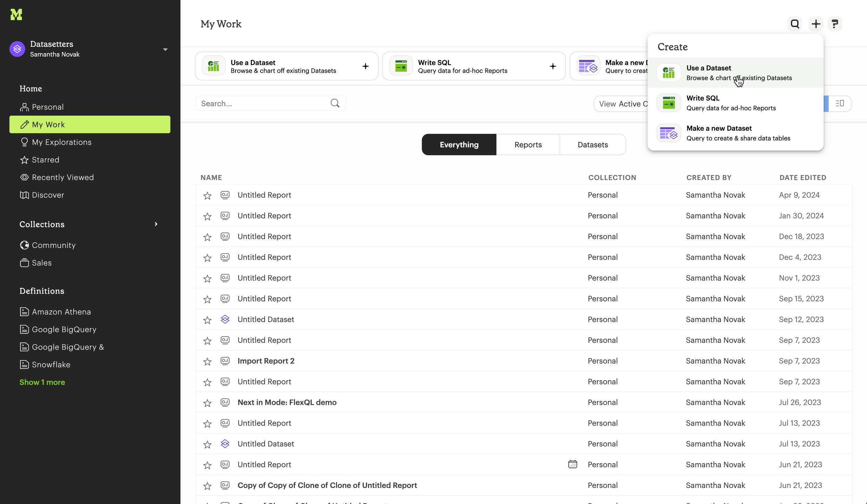Open Snowflake under Definitions
This screenshot has height=504, width=867.
point(51,365)
